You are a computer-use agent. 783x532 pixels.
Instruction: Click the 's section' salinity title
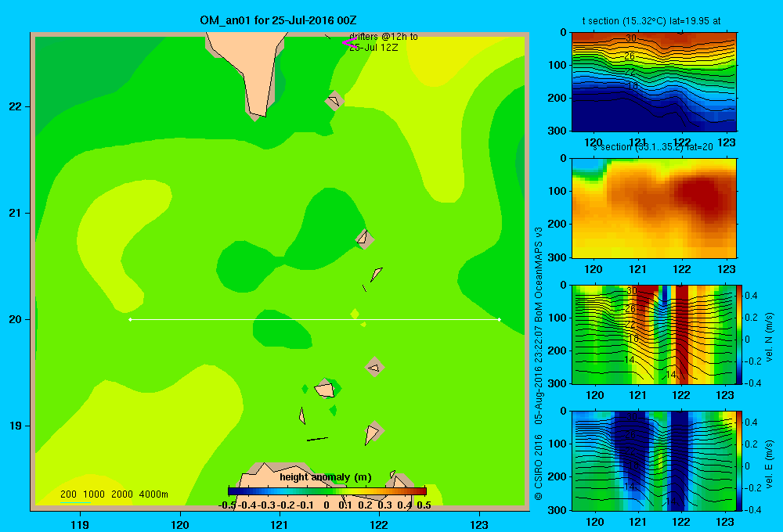point(653,147)
